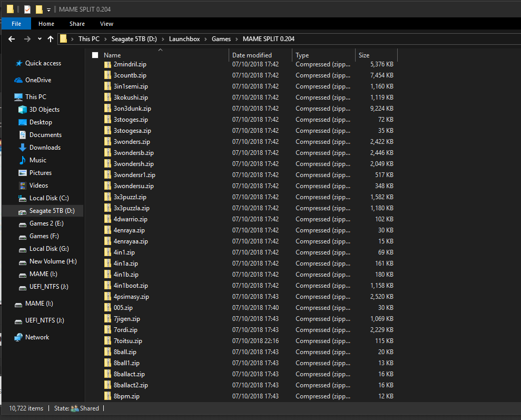Select the 2mindril.zip file
Viewport: 521px width, 420px height.
pos(130,64)
